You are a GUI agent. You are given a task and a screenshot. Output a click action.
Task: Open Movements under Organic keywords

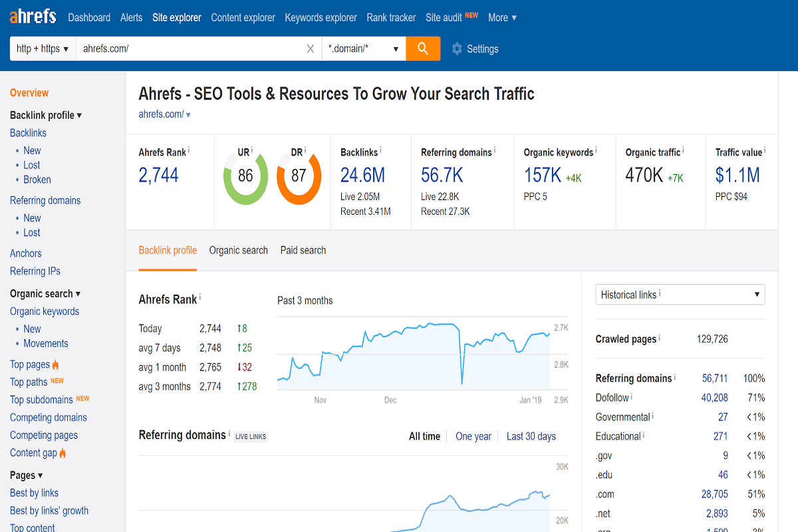tap(46, 344)
